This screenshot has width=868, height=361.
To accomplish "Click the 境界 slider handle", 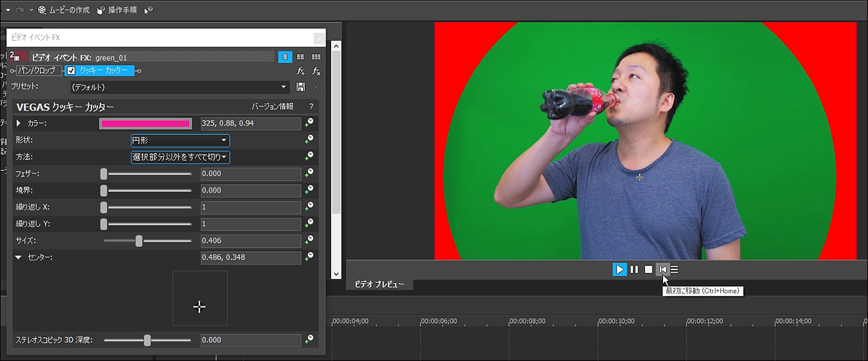I will pos(104,191).
